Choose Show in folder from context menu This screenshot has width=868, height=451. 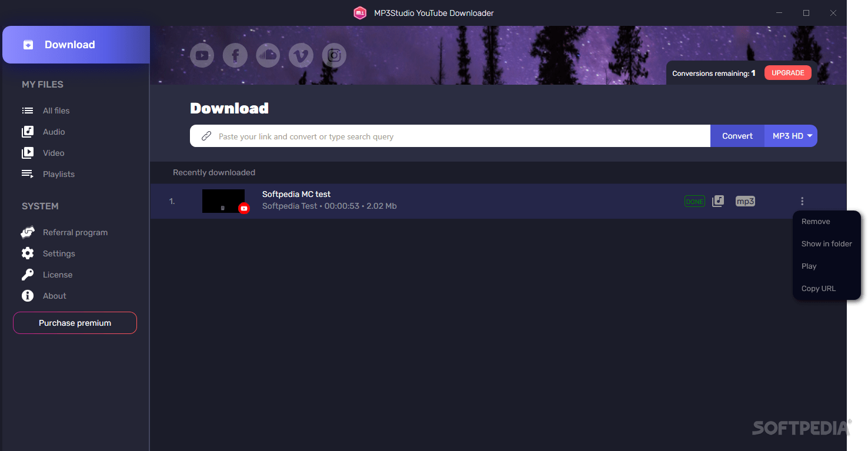(x=826, y=243)
